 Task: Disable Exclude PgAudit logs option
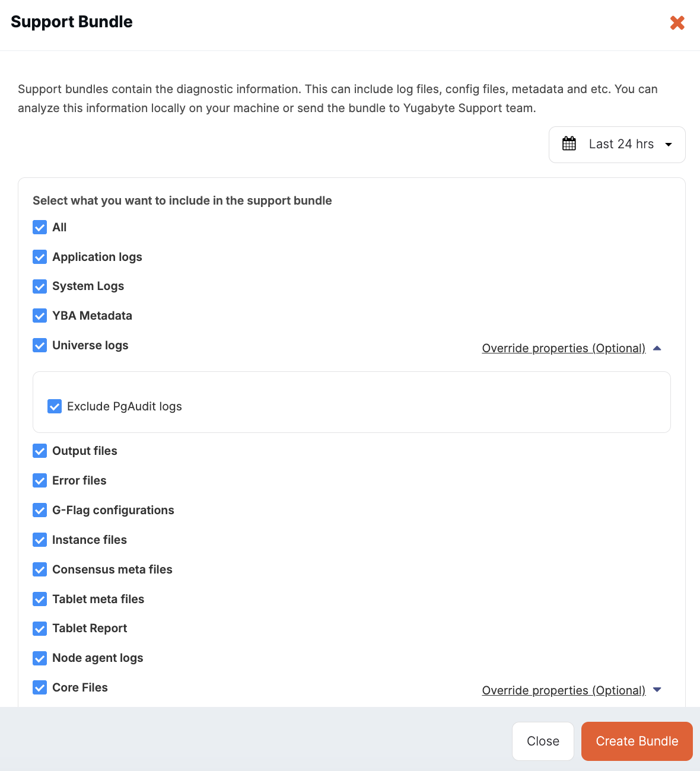pos(54,406)
